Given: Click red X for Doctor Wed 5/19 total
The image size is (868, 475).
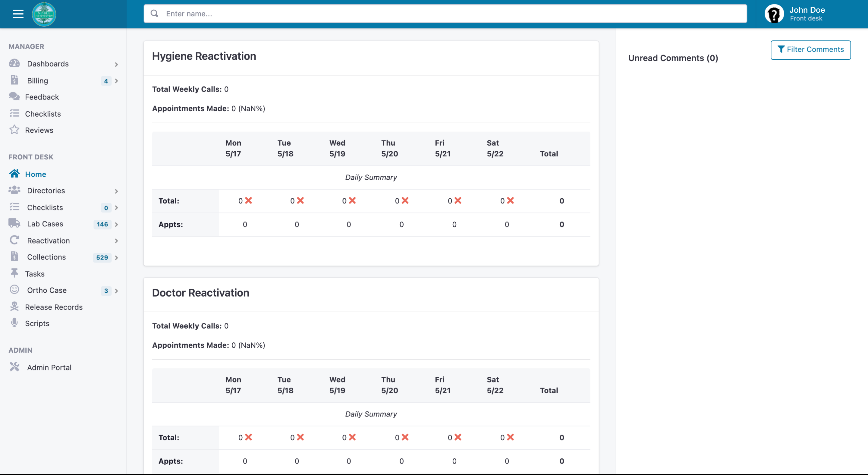Looking at the screenshot, I should (352, 437).
